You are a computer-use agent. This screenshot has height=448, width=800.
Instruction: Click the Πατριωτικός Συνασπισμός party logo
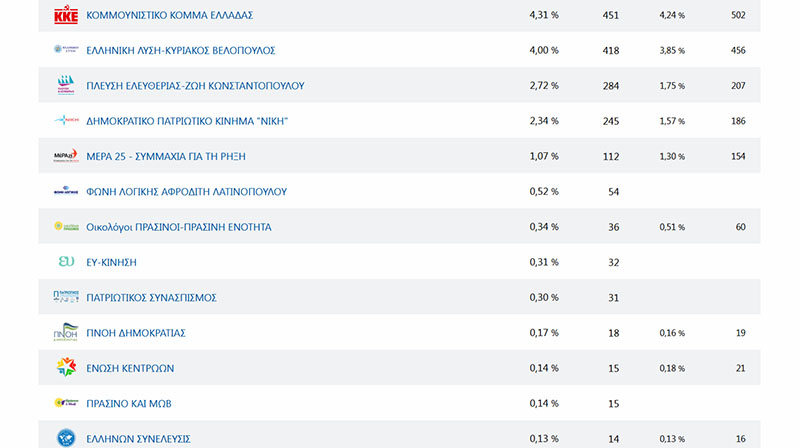[x=65, y=297]
